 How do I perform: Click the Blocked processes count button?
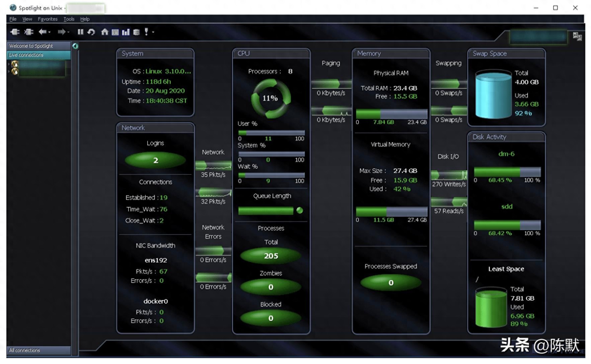coord(271,318)
